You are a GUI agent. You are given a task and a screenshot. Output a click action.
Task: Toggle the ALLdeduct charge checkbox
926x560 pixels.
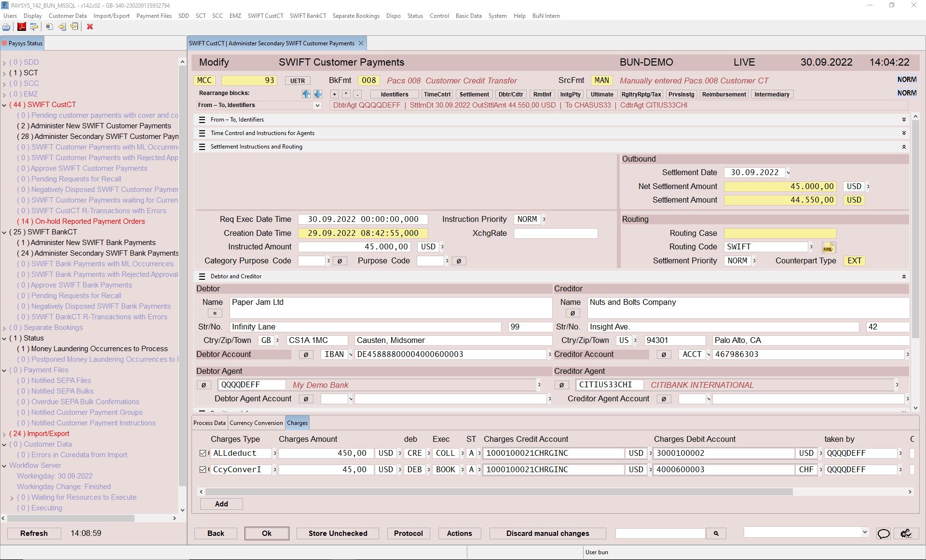[x=203, y=453]
